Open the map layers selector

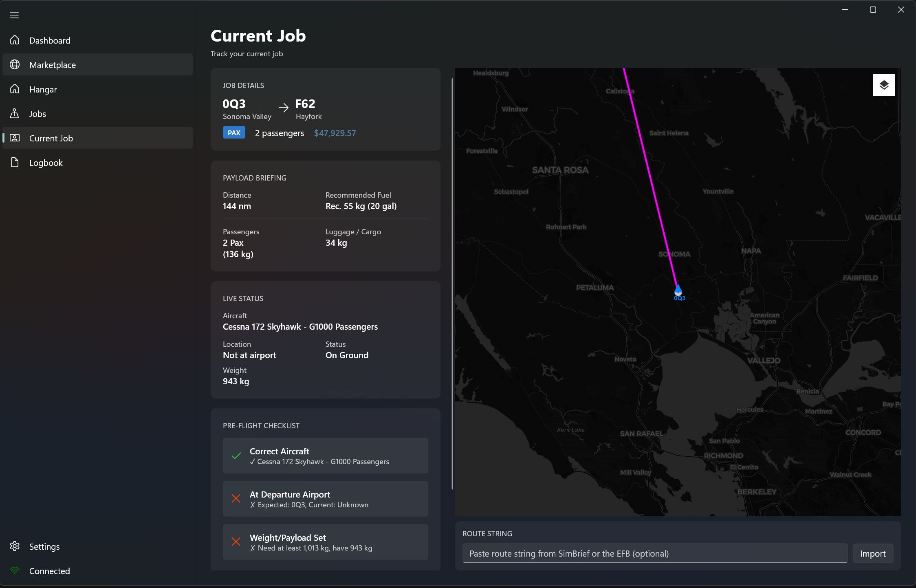point(884,85)
